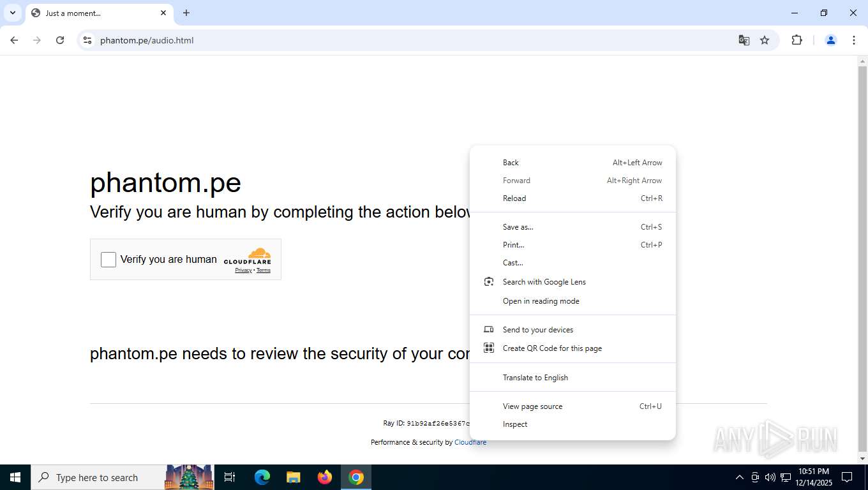This screenshot has width=868, height=490.
Task: Choose Forward in the context menu
Action: pos(572,181)
